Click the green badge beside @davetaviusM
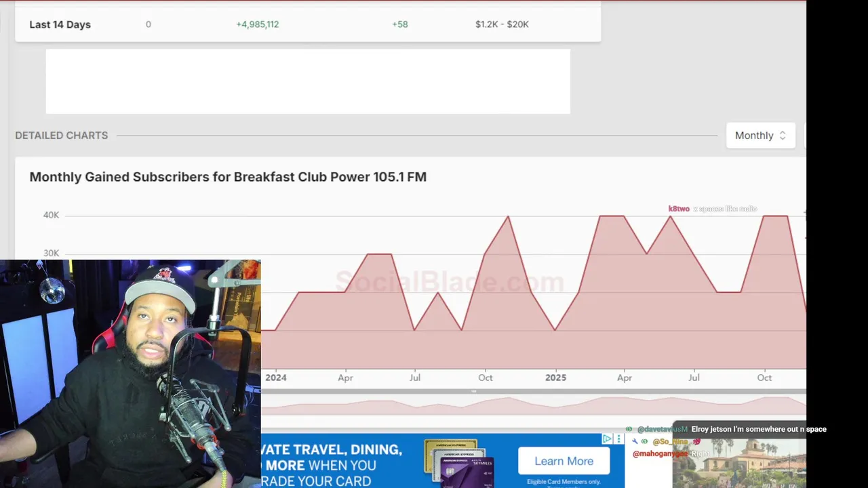The image size is (868, 488). pyautogui.click(x=629, y=429)
